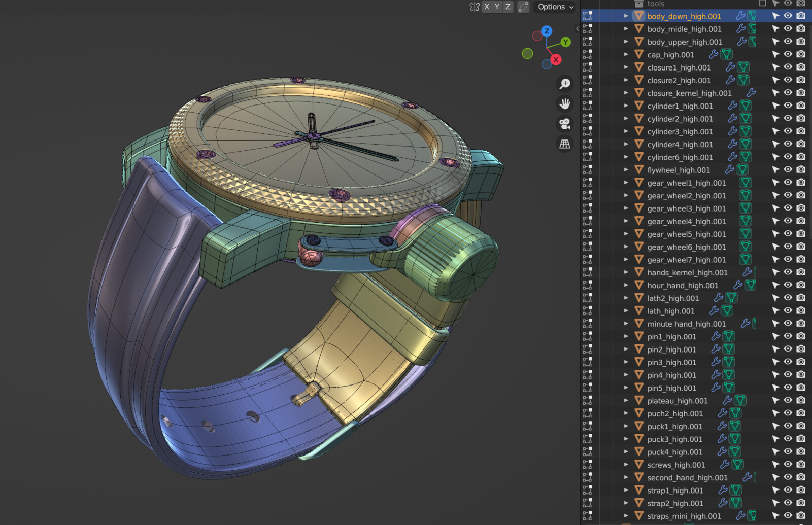Click mesh data icon of gear_wheel1_high.001

click(x=745, y=183)
